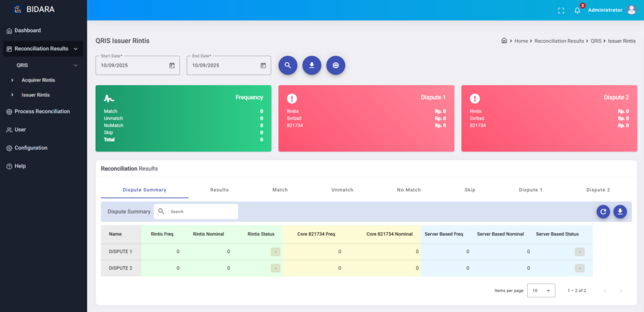Click inside the Dispute Summary search field
Screen dimensions: 644x312
(x=200, y=211)
